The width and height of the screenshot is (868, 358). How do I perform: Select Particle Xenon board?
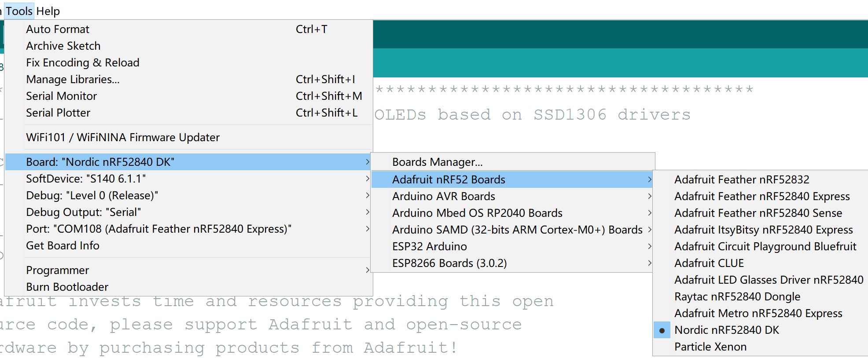[761, 347]
